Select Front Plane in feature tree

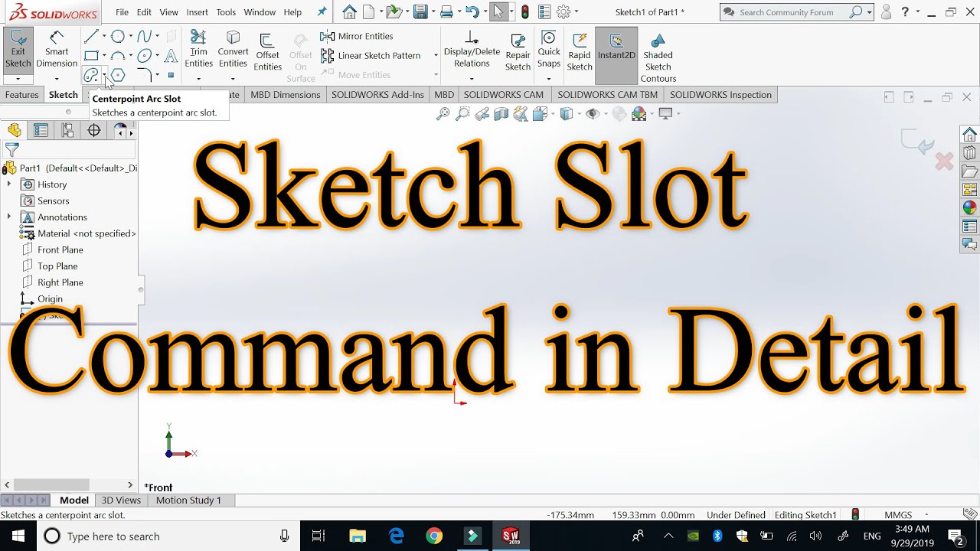pos(60,249)
